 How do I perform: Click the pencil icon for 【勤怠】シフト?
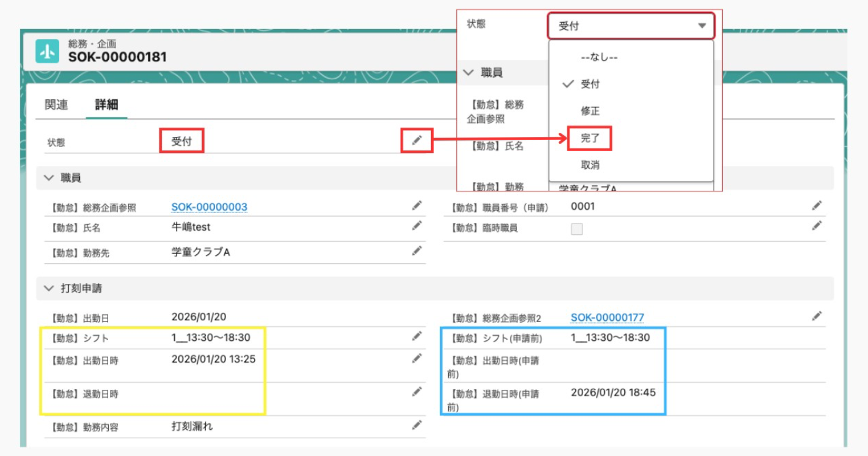pyautogui.click(x=417, y=336)
